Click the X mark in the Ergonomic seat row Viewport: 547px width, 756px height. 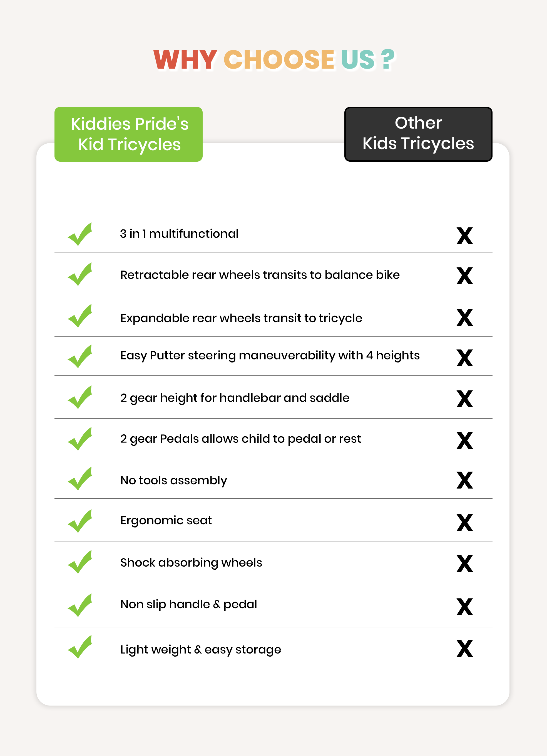[465, 522]
